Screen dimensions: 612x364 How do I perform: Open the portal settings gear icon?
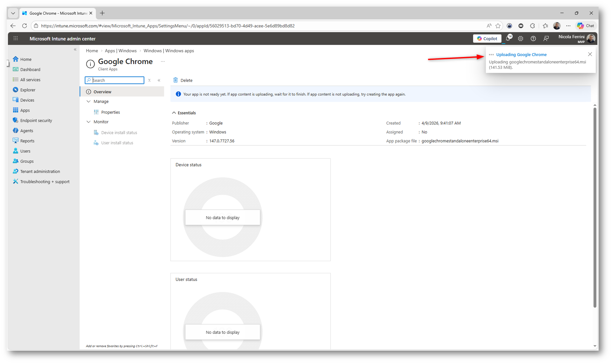pyautogui.click(x=520, y=38)
